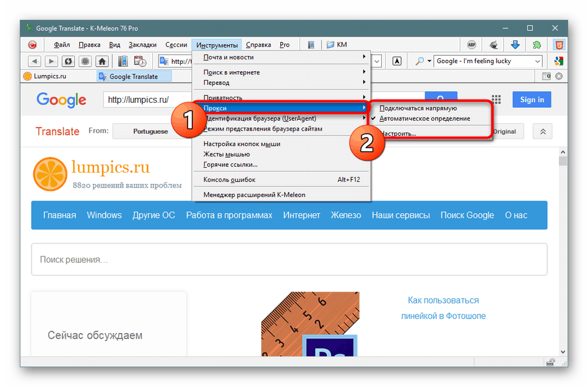Click the status bar network icon
Viewport: 588px width, 387px height.
[x=550, y=362]
